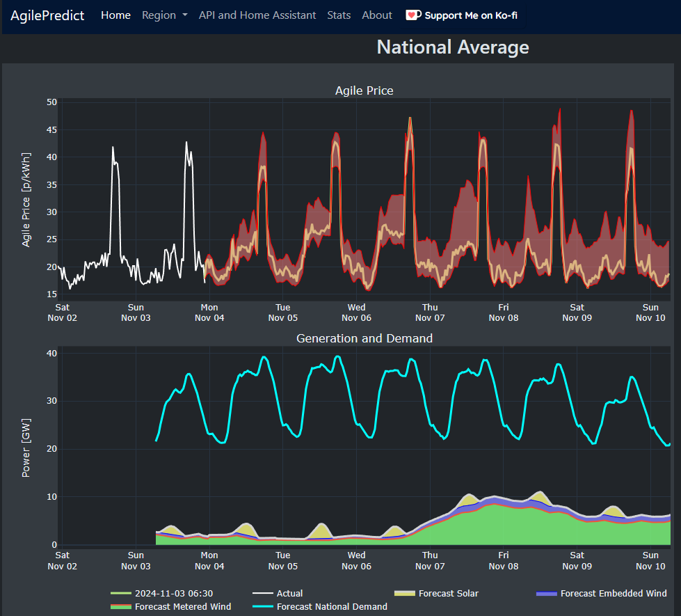The height and width of the screenshot is (616, 681).
Task: Toggle Forecast Embedded Wind legend entry
Action: (x=602, y=594)
